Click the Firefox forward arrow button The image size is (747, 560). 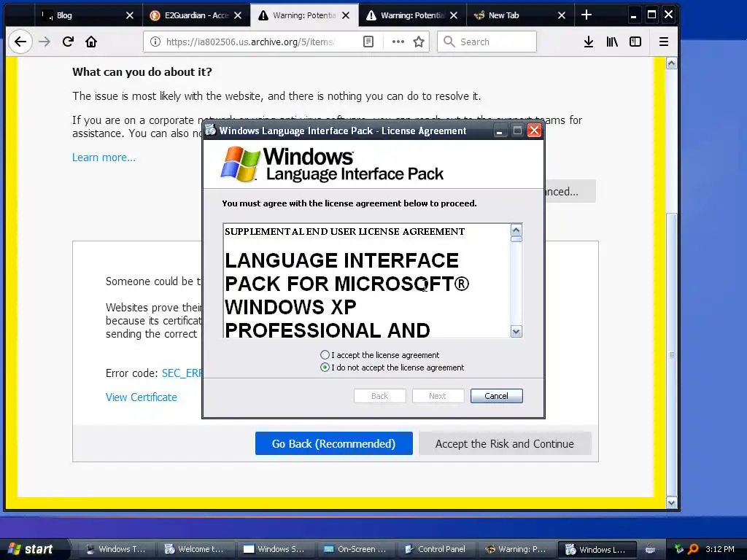[x=44, y=42]
